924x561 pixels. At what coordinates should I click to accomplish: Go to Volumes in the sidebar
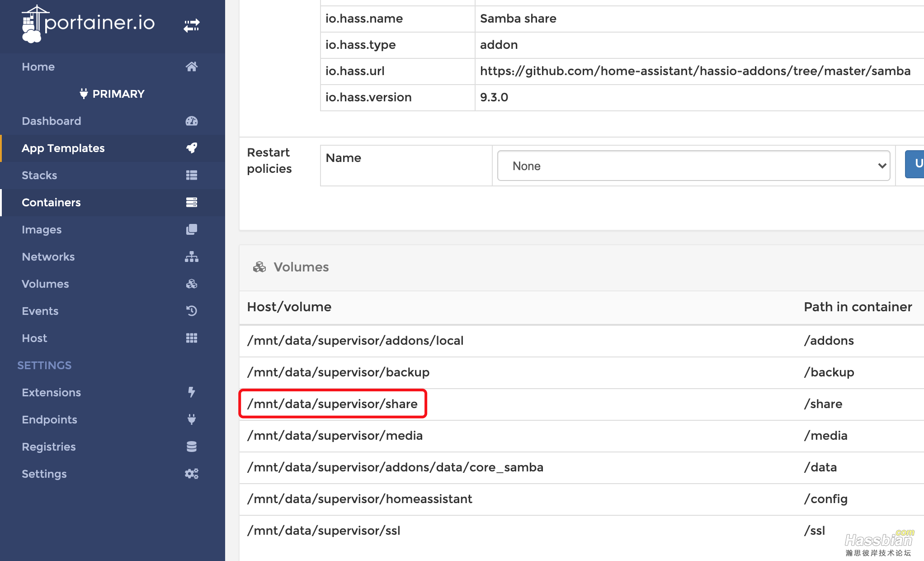click(45, 284)
